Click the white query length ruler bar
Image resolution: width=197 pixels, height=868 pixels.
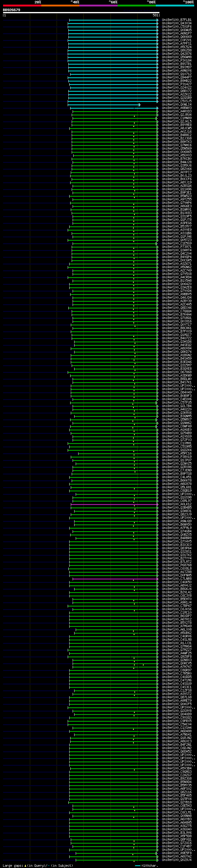click(81, 13)
